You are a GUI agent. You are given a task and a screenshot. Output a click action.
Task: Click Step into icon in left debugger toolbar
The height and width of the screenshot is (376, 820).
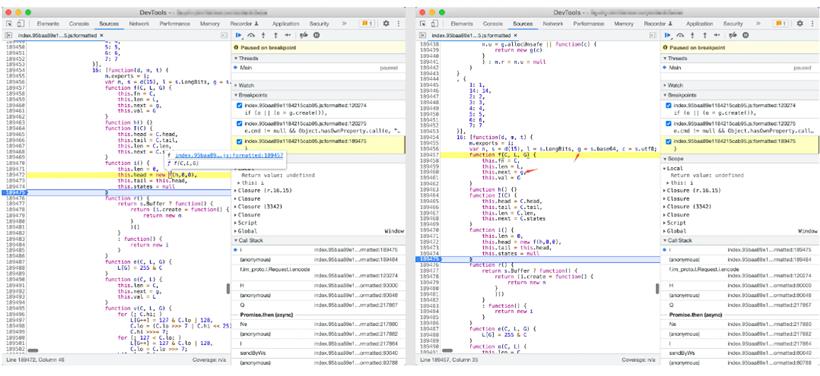point(264,35)
